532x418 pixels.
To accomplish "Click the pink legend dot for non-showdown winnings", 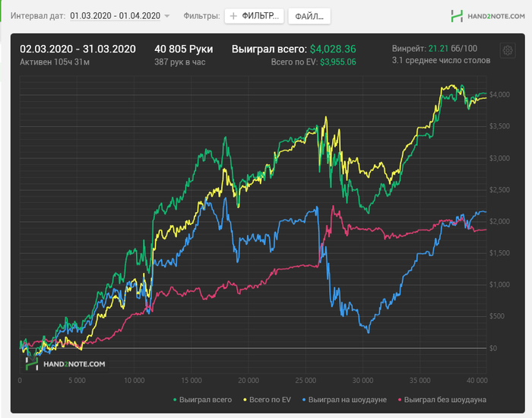I will tap(400, 400).
